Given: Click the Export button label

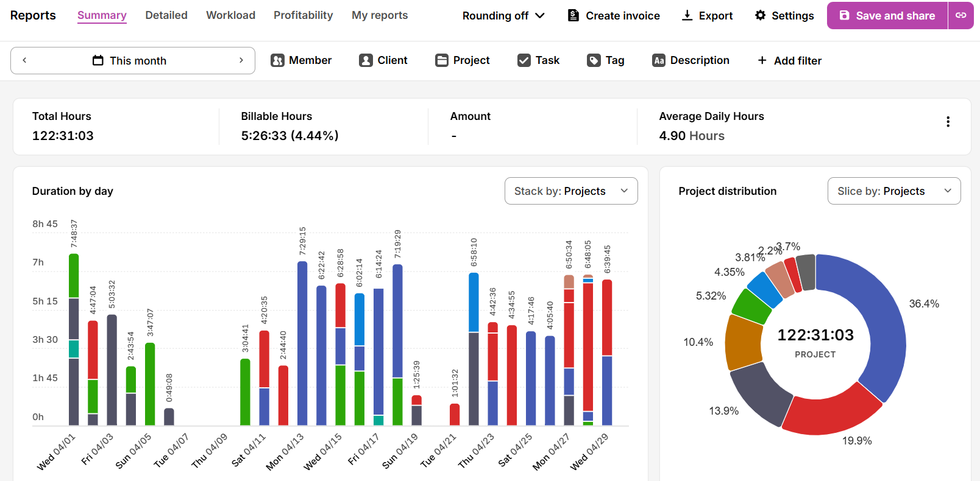Looking at the screenshot, I should coord(716,16).
